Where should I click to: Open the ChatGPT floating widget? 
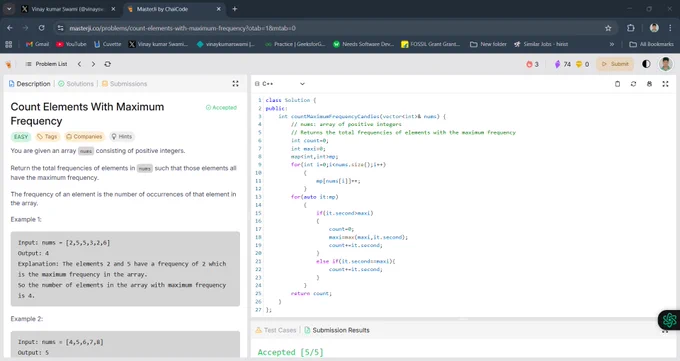point(669,320)
